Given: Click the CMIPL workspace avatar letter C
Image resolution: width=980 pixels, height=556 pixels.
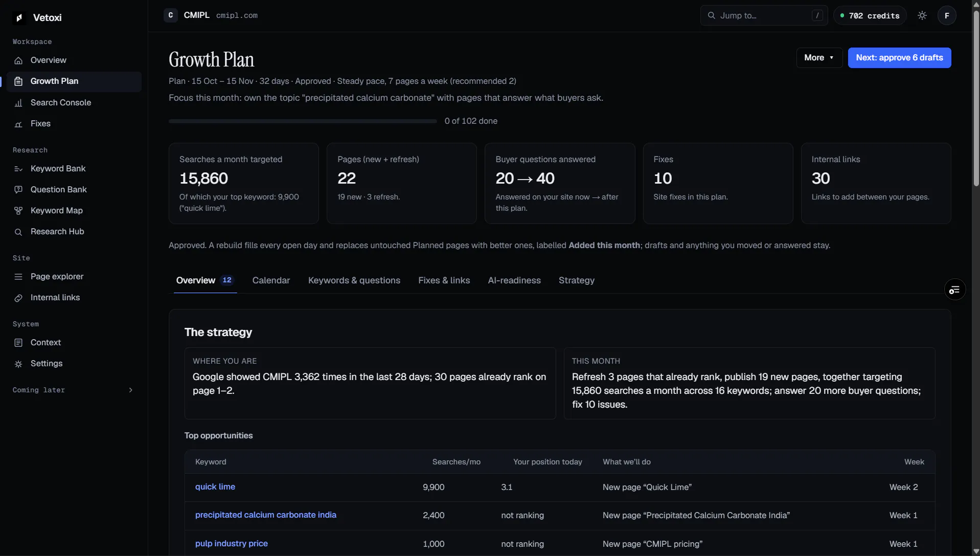Looking at the screenshot, I should [x=171, y=15].
